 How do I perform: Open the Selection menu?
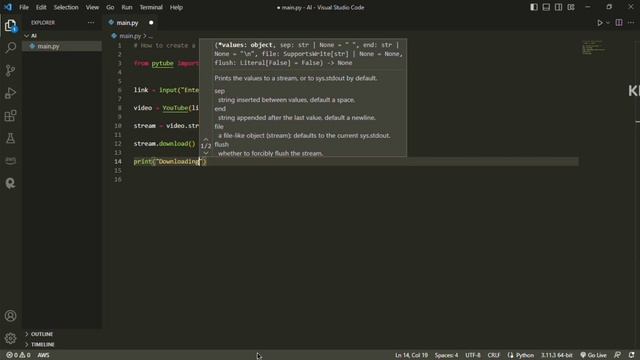[66, 7]
